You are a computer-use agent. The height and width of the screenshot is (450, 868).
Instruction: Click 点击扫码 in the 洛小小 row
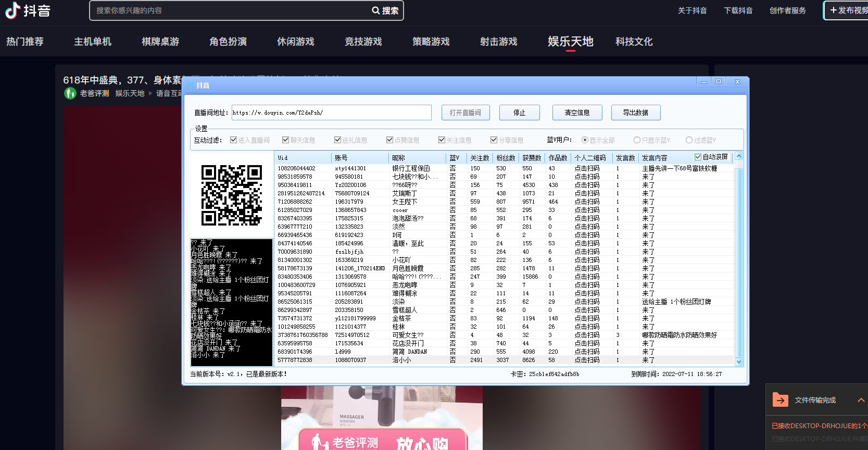point(587,360)
